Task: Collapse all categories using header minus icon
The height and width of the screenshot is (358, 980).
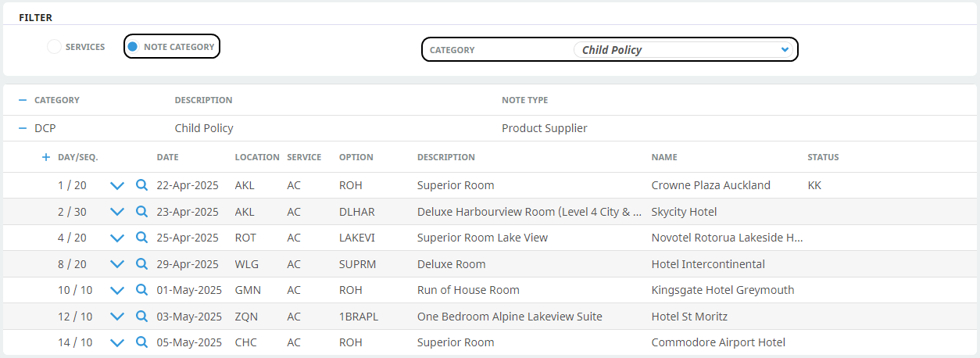Action: point(23,100)
